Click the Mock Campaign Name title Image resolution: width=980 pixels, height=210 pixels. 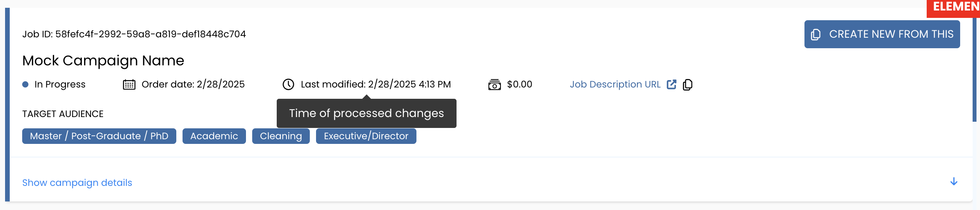(103, 61)
